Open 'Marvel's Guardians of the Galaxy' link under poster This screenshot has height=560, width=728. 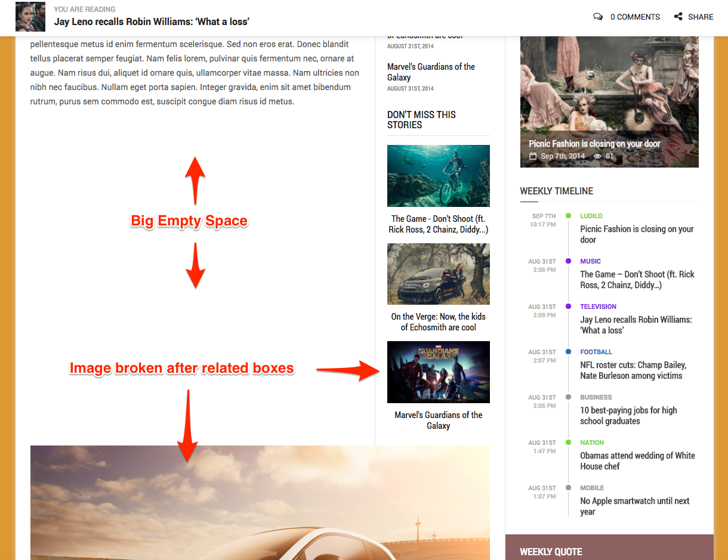[x=439, y=420]
